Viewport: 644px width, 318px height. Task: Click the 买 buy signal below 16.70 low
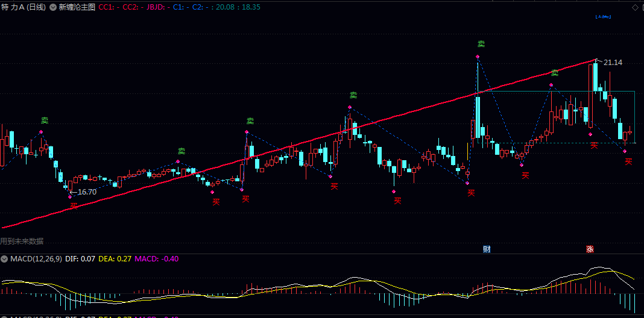tap(74, 206)
